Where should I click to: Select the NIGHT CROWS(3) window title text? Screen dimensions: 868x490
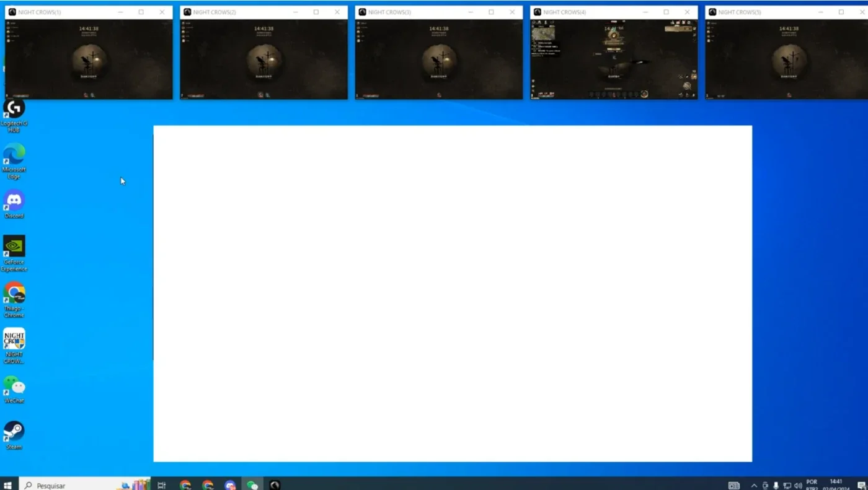tap(389, 12)
